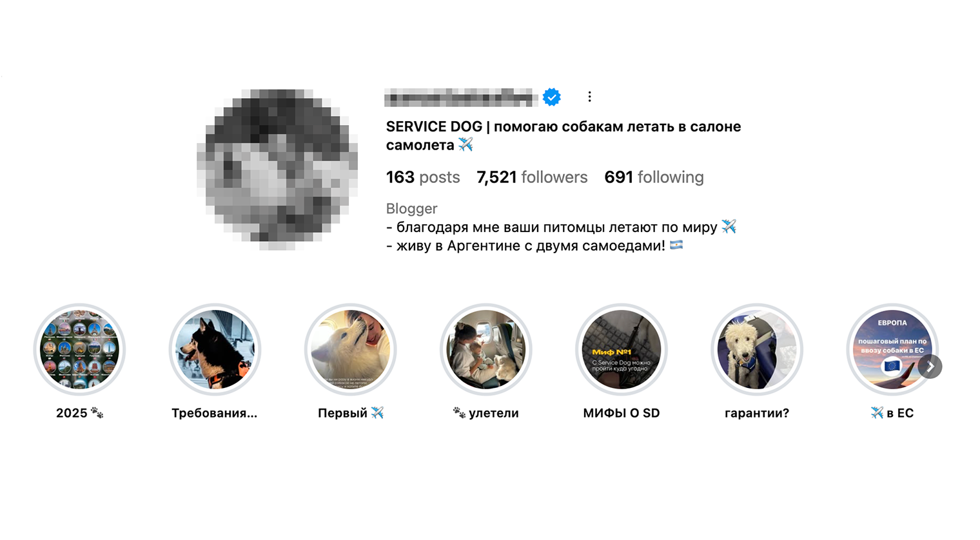Click the blurred username text
980x540 pixels.
pos(461,97)
